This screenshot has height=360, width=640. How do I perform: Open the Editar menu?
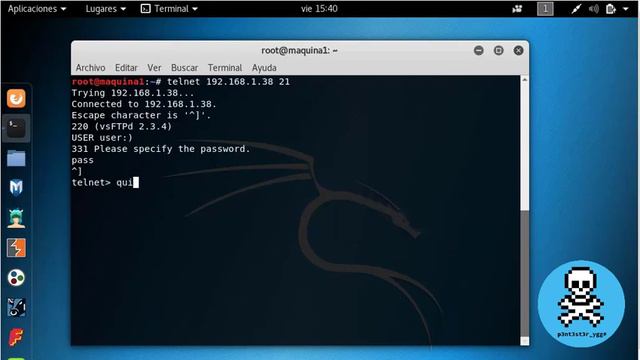[126, 68]
